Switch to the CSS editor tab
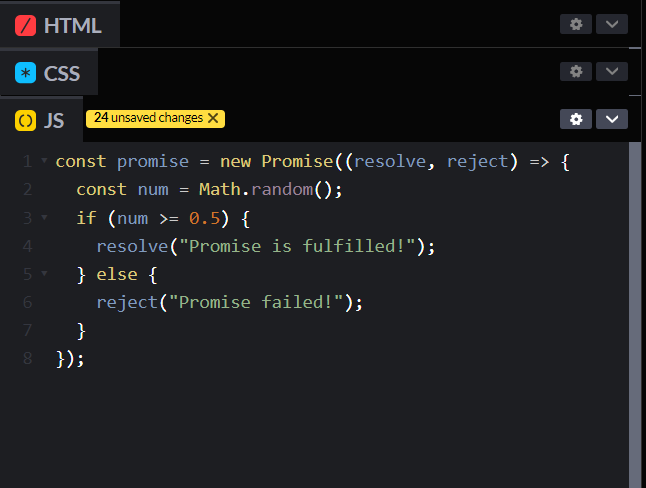The width and height of the screenshot is (646, 488). coord(62,73)
